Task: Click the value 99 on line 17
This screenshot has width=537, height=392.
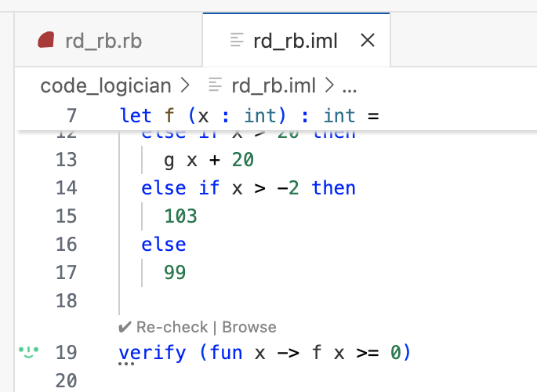Action: (176, 272)
